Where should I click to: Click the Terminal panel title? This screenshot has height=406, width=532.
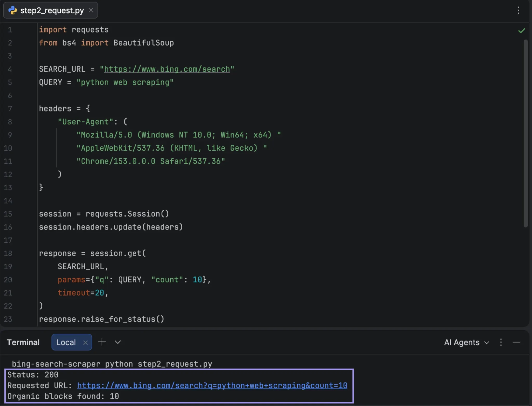23,342
